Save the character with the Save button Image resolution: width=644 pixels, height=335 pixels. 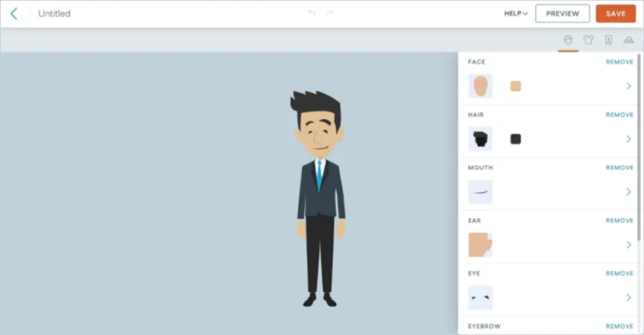click(616, 13)
